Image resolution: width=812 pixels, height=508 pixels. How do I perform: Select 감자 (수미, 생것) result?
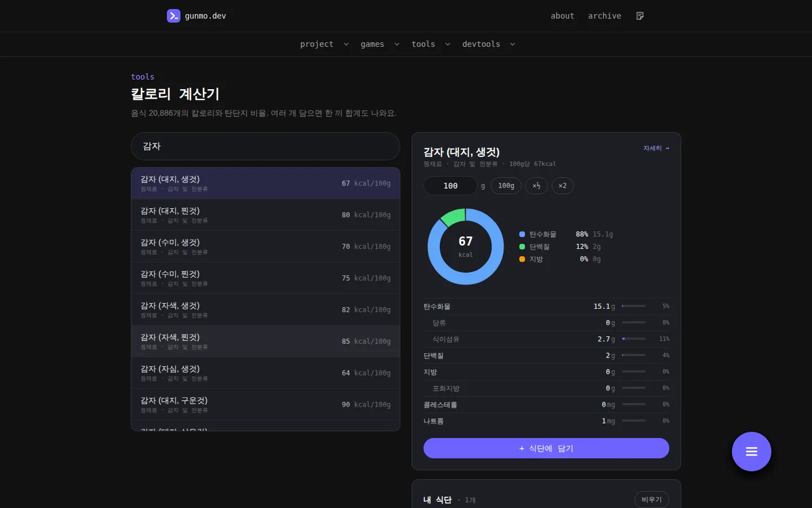[266, 247]
